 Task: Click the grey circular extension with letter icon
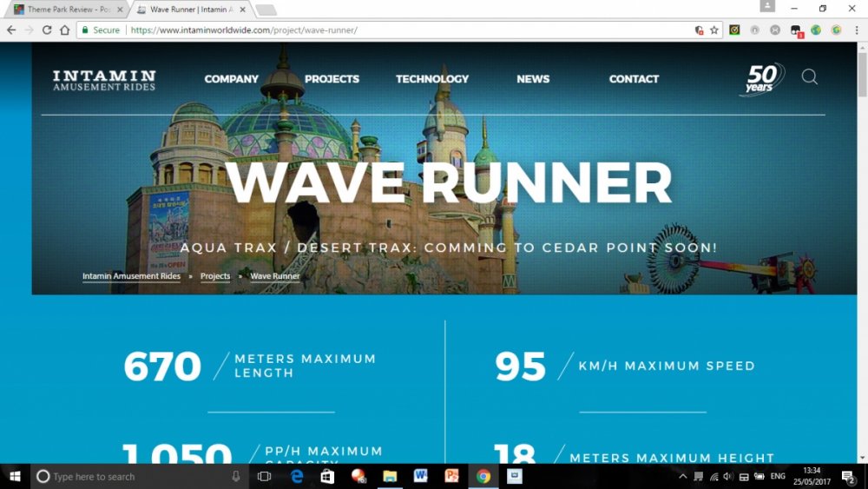pos(754,30)
